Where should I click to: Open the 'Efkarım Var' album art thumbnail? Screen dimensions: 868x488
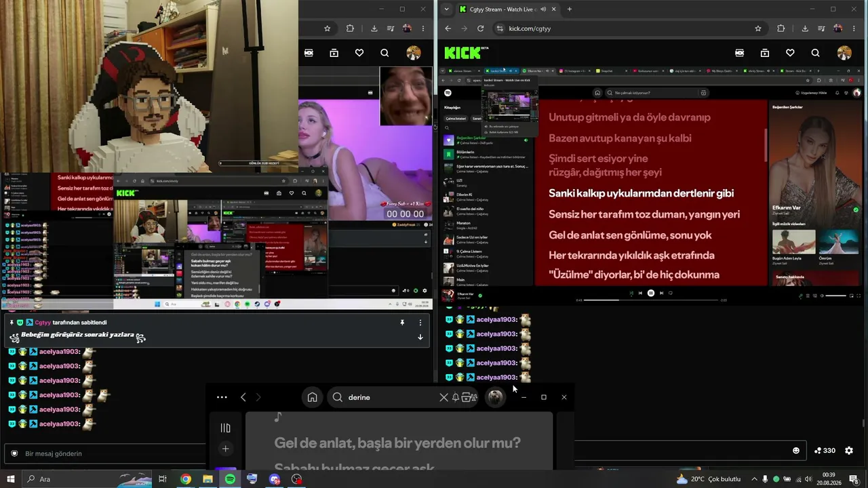coord(448,295)
